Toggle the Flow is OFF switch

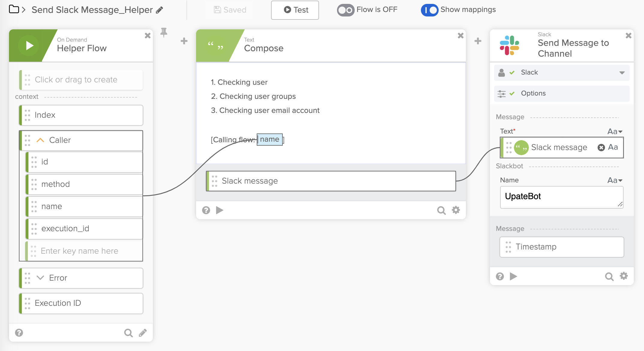tap(345, 10)
